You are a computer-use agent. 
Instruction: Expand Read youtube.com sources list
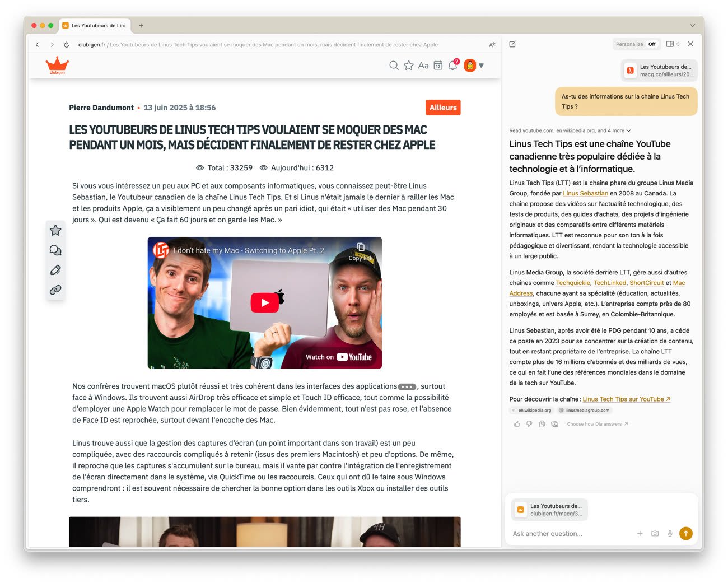(x=570, y=130)
